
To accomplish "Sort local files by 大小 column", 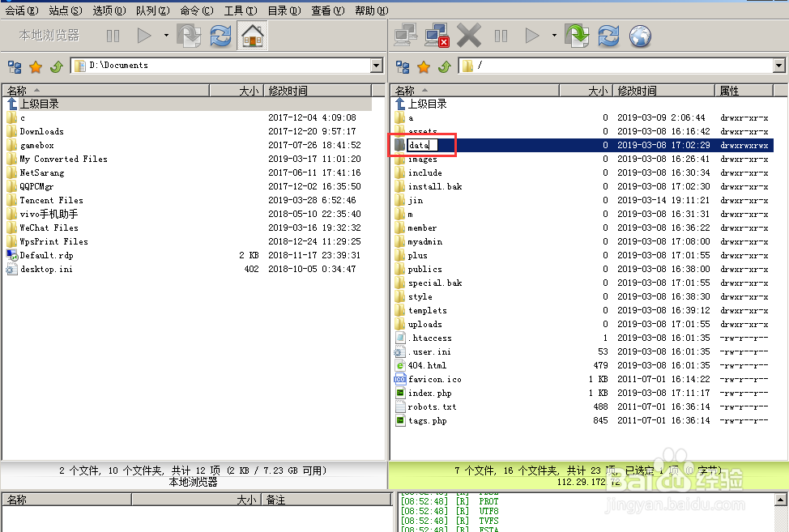I will 247,91.
